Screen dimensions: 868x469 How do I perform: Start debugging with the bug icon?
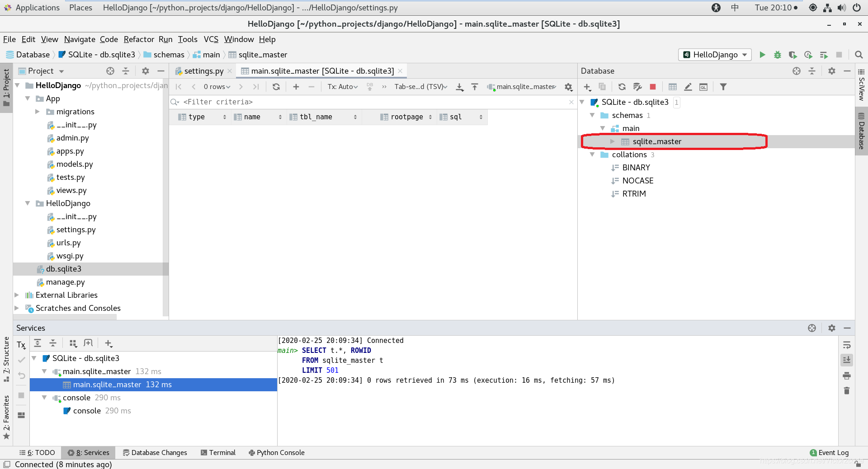[778, 55]
